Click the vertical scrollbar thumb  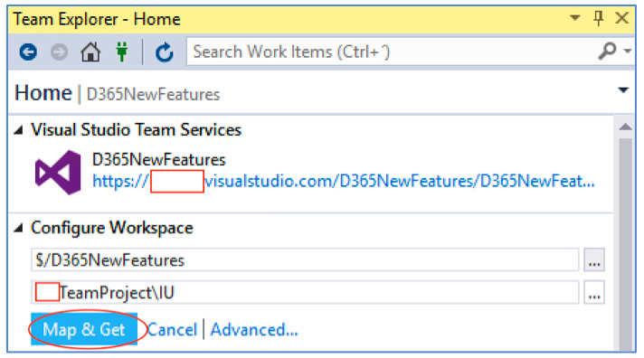pyautogui.click(x=626, y=245)
